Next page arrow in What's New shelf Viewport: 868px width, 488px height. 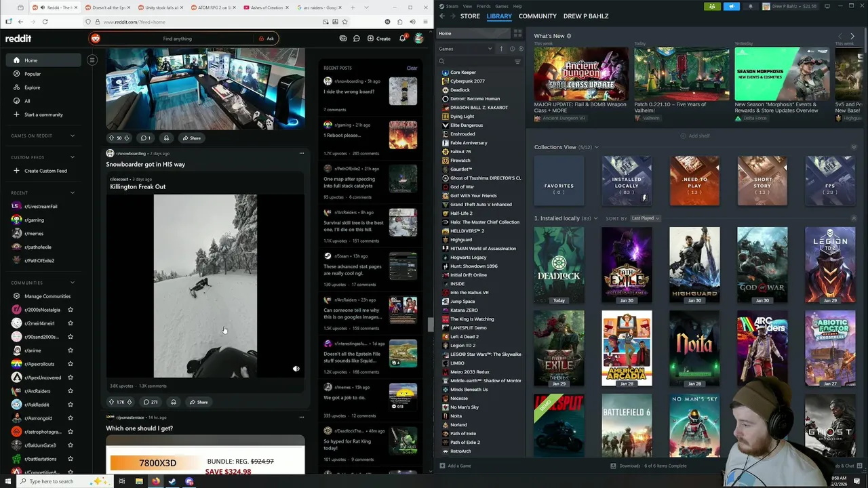coord(852,36)
